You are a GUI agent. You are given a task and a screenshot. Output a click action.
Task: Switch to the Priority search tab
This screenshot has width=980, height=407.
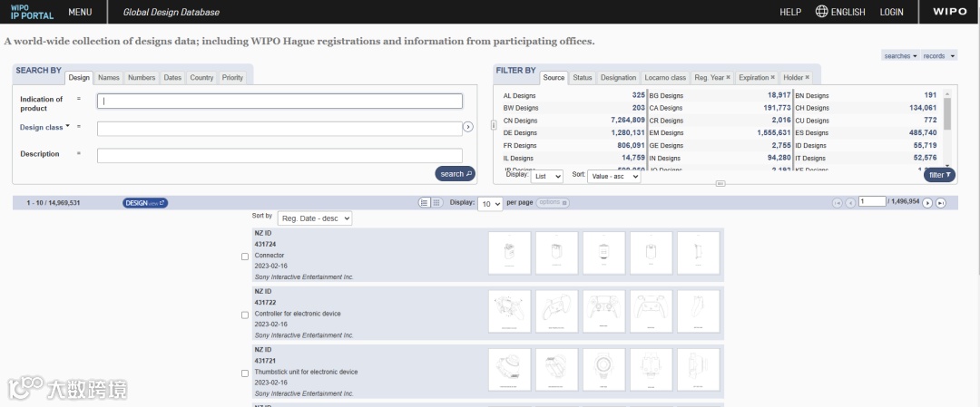pyautogui.click(x=232, y=77)
